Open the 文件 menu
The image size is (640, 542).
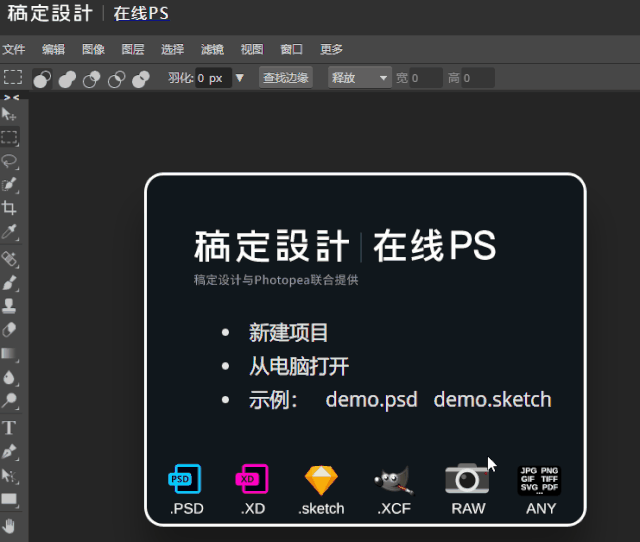14,50
